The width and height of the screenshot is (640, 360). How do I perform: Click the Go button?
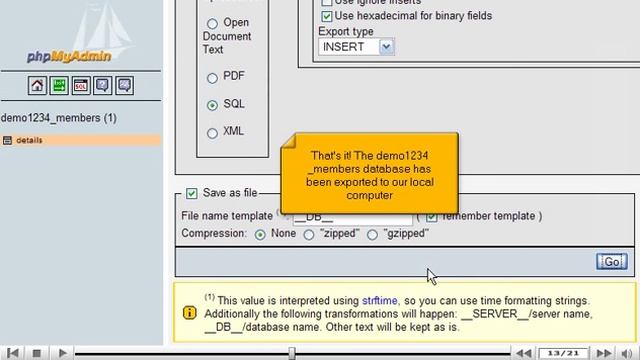[x=611, y=261]
